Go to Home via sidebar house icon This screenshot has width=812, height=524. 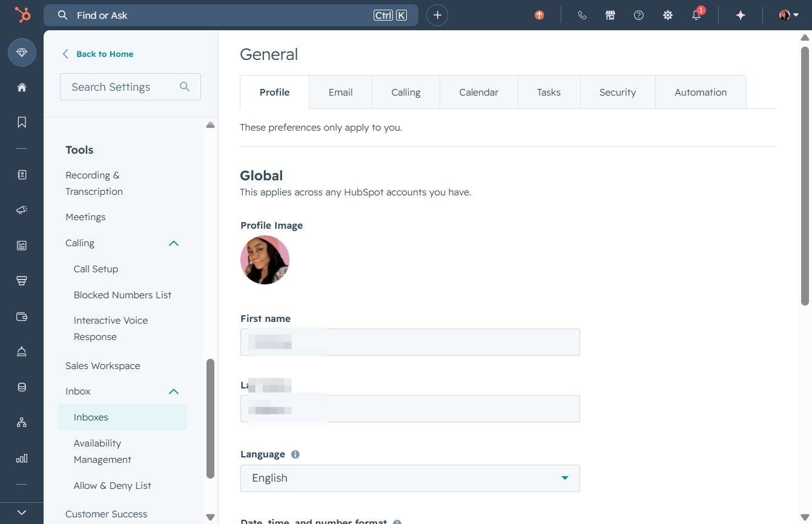pyautogui.click(x=22, y=87)
